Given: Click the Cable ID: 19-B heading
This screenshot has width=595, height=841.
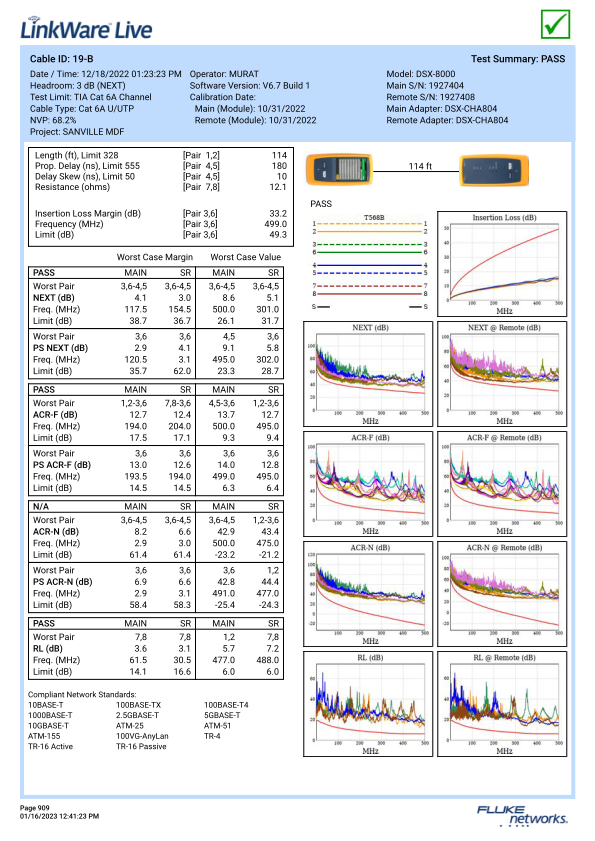Looking at the screenshot, I should click(61, 59).
